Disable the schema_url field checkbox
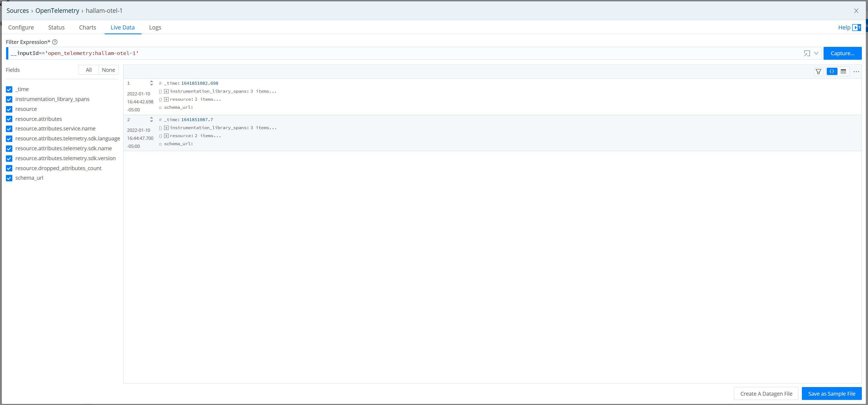 pos(9,178)
